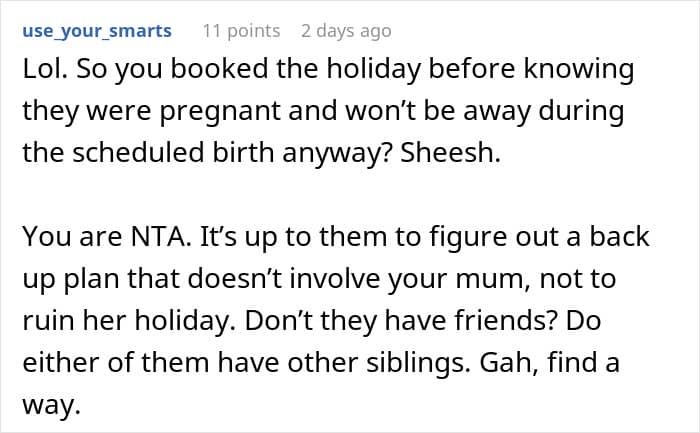Open the "2 days ago" comment permalink

(346, 31)
